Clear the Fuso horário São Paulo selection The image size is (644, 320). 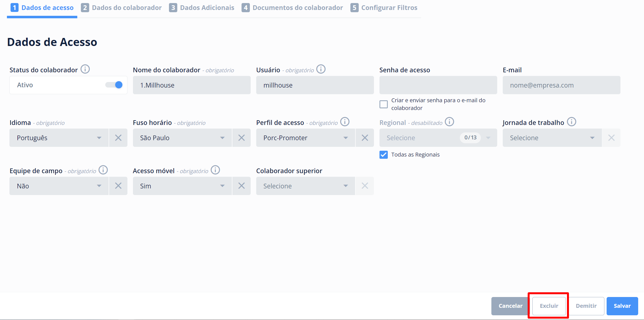click(x=242, y=138)
